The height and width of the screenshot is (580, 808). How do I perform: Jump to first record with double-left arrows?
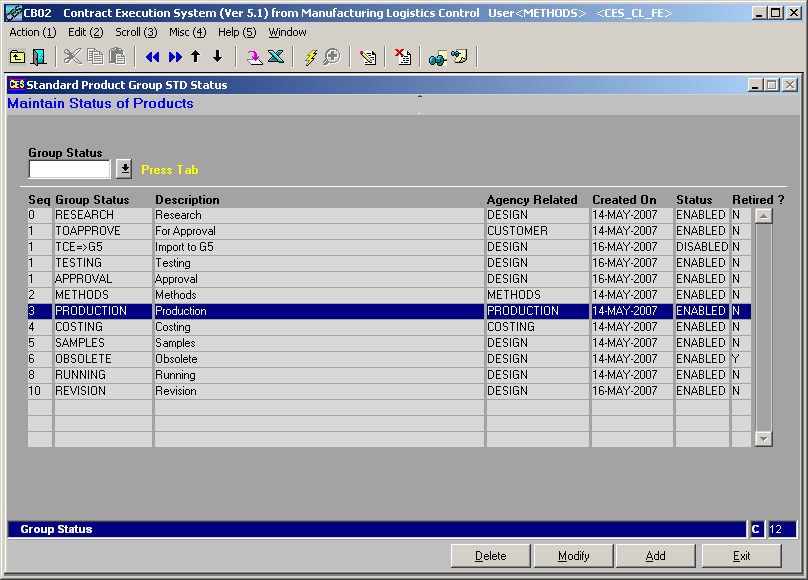point(153,57)
